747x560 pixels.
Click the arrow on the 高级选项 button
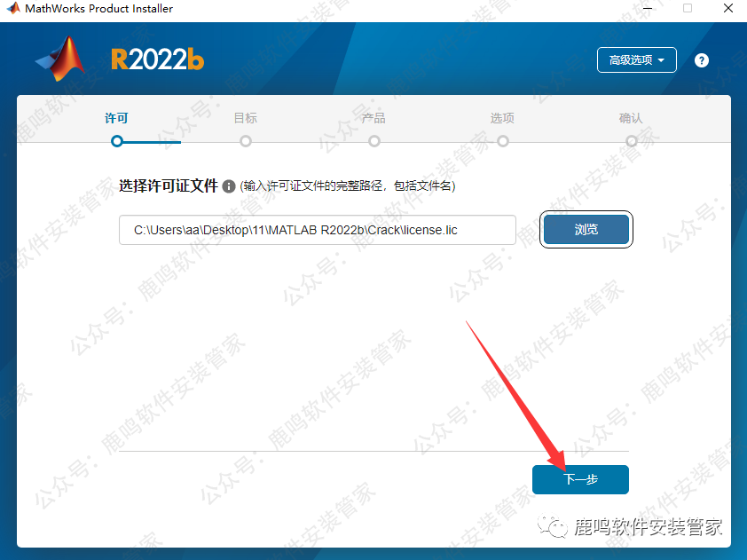click(x=661, y=60)
